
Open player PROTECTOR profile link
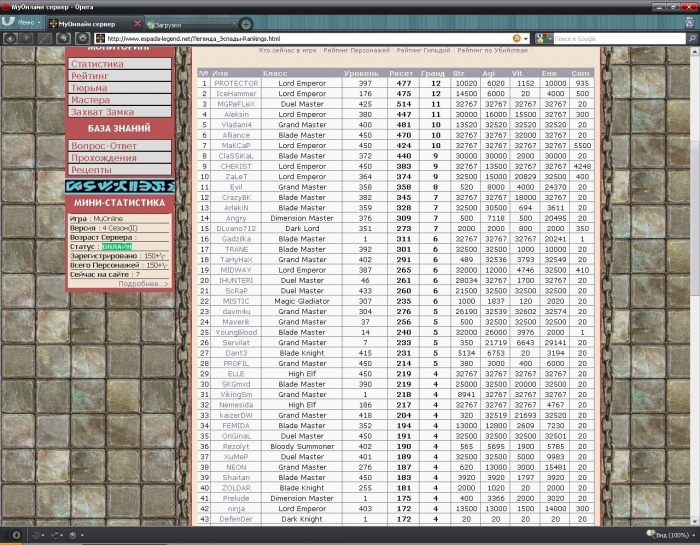[x=237, y=83]
